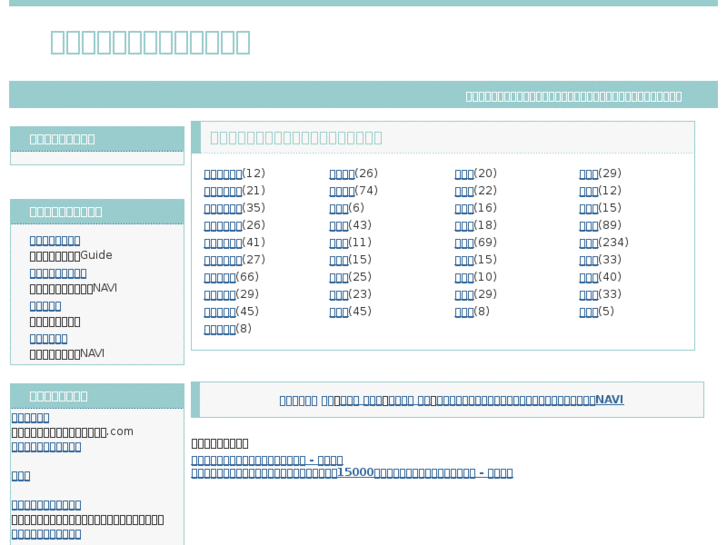The image size is (727, 545).
Task: Go to the category link showing (16)
Action: click(464, 208)
